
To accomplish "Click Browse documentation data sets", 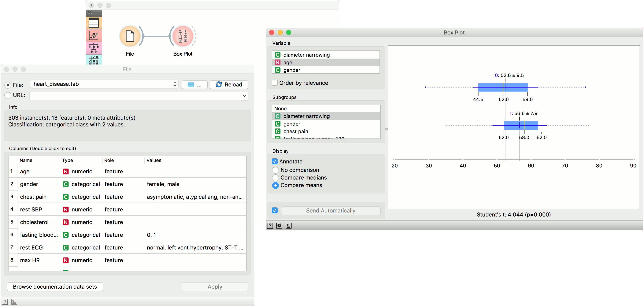I will click(x=55, y=287).
